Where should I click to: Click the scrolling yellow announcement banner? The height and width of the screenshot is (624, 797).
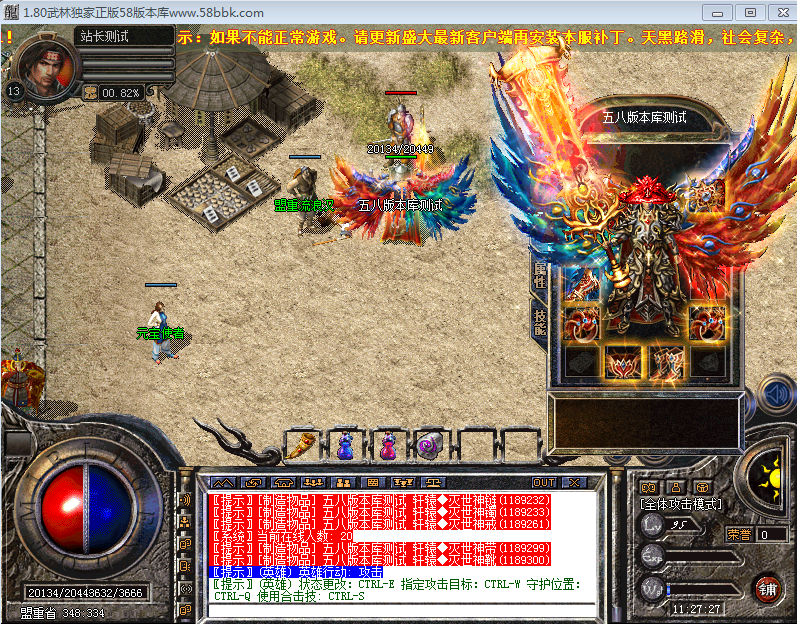pos(487,37)
